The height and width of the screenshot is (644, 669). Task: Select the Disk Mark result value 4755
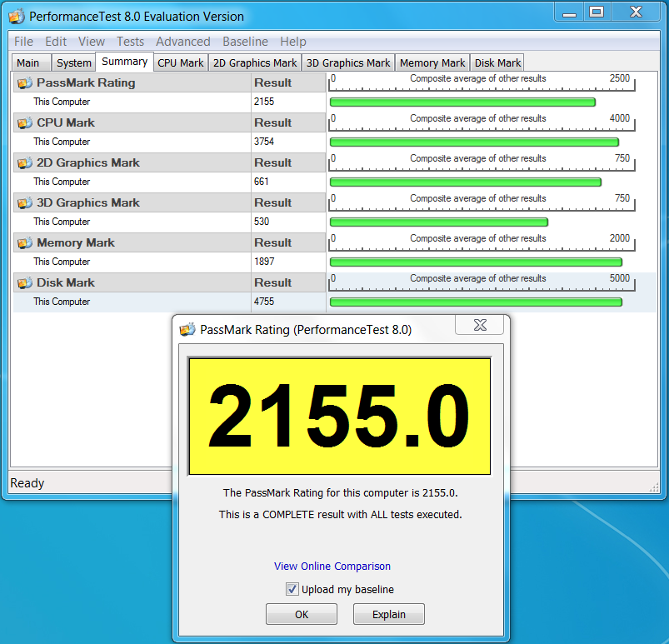(264, 302)
